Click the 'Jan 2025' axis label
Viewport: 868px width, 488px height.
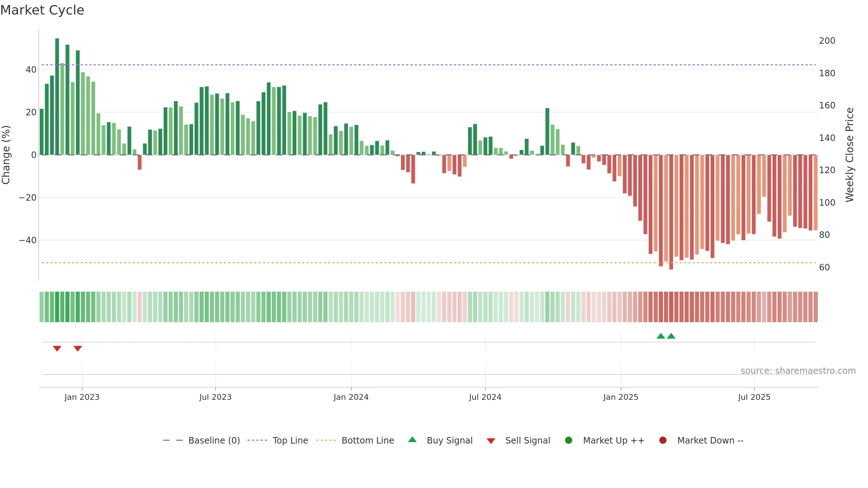[621, 397]
